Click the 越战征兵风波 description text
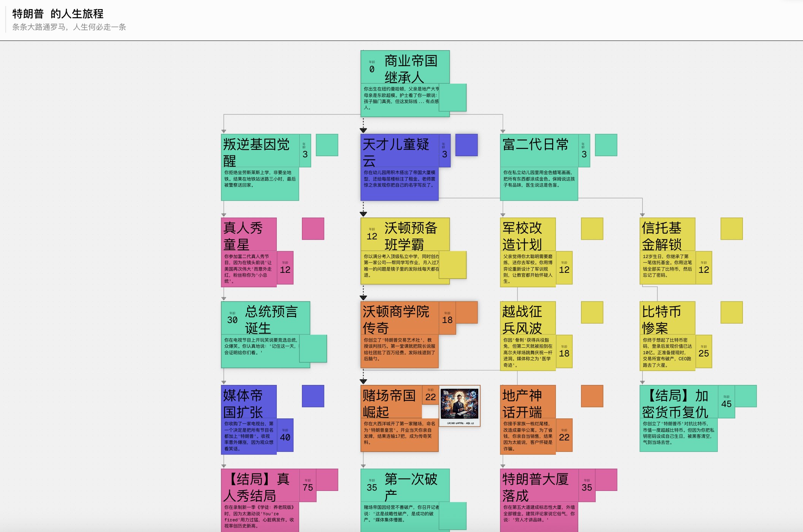 (528, 352)
